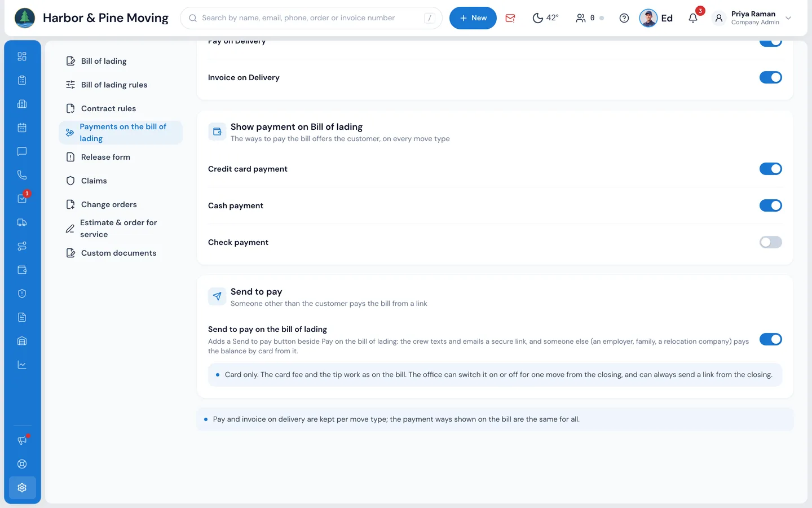Open the notifications bell icon

pyautogui.click(x=693, y=18)
